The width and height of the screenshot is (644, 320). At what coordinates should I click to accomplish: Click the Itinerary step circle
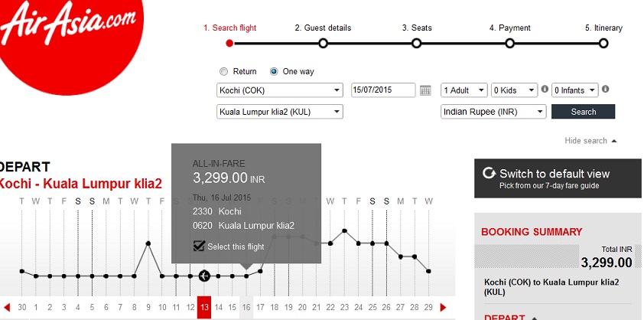coord(603,43)
